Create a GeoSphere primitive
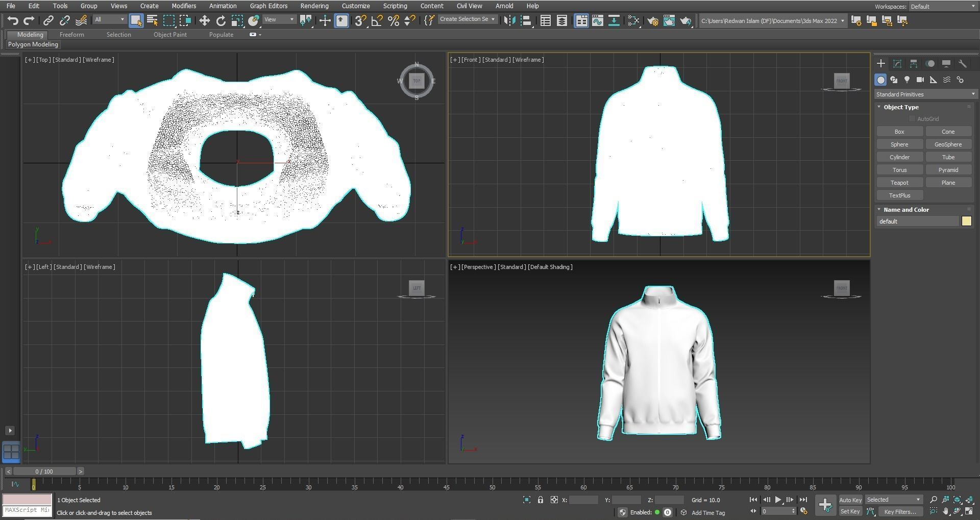The width and height of the screenshot is (980, 520). click(x=948, y=144)
